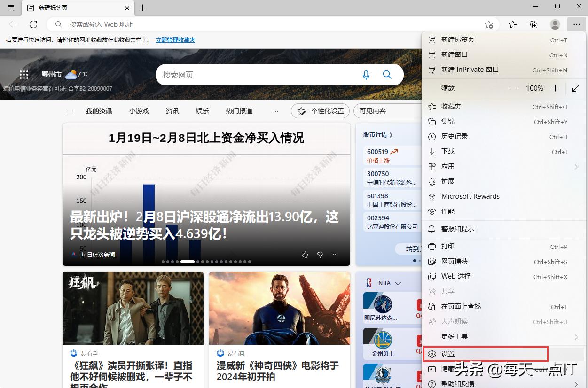Click the voice search microphone icon
Image resolution: width=588 pixels, height=388 pixels.
coord(366,74)
